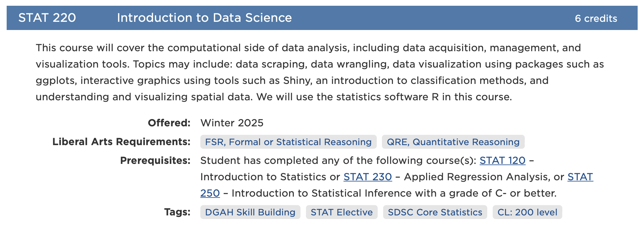This screenshot has width=644, height=226.
Task: Open the STAT 250 course link
Action: click(x=580, y=177)
